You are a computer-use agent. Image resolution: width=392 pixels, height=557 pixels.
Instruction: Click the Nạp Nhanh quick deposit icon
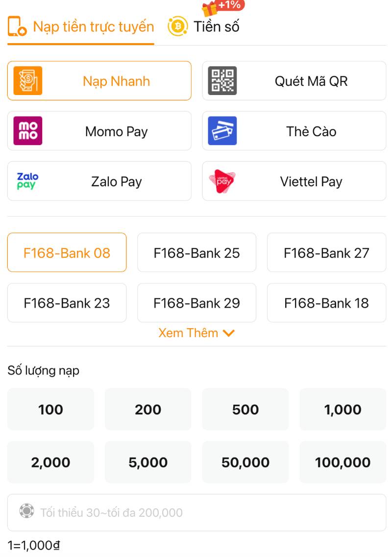[27, 81]
